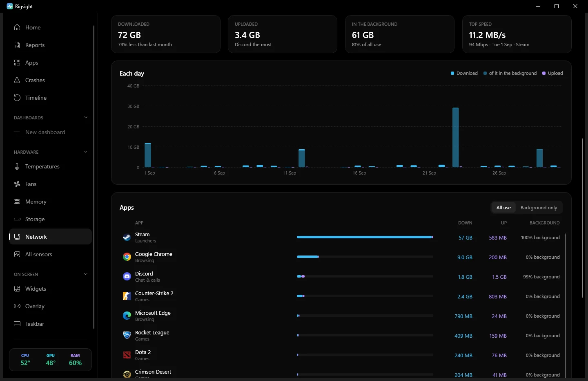Click the Google Chrome usage bar
Image resolution: width=588 pixels, height=381 pixels.
pos(365,257)
